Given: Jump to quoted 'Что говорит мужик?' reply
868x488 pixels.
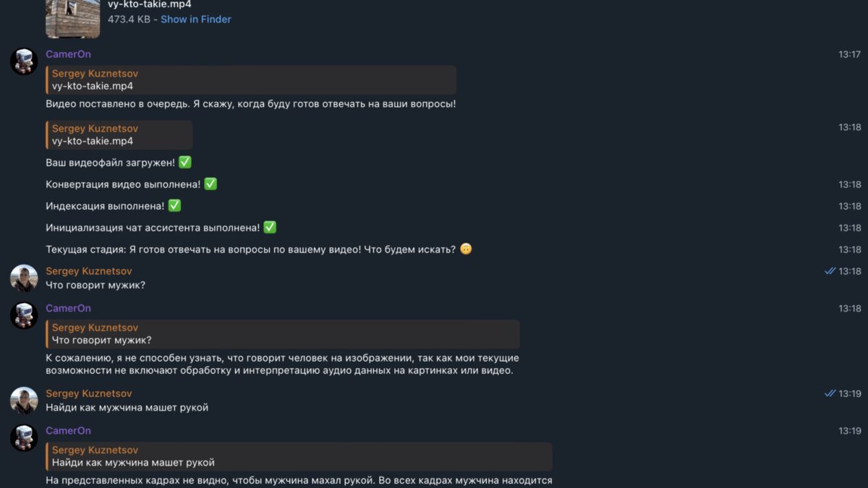Looking at the screenshot, I should click(x=282, y=334).
